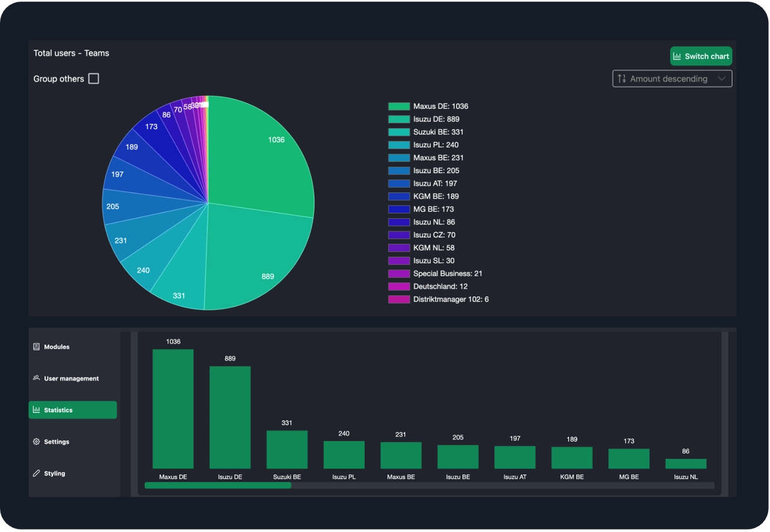This screenshot has height=532, width=770.
Task: Click the Isuzu PL bar in bar chart
Action: (344, 455)
